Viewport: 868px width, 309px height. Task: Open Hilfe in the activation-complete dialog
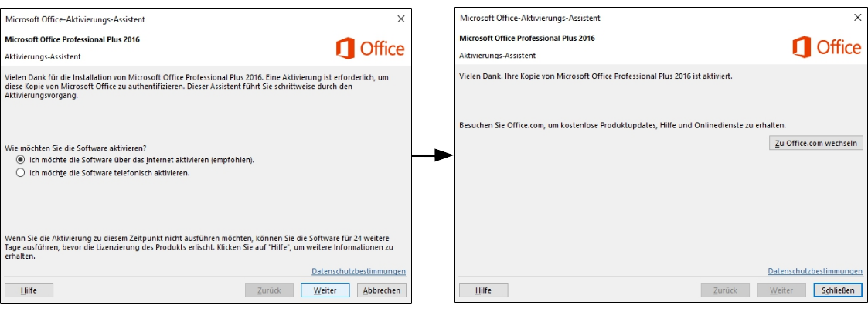[483, 290]
